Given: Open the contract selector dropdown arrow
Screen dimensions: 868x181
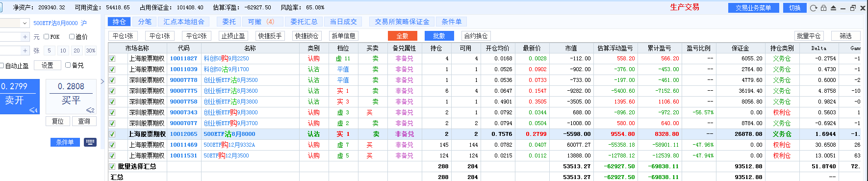Looking at the screenshot, I should [25, 23].
